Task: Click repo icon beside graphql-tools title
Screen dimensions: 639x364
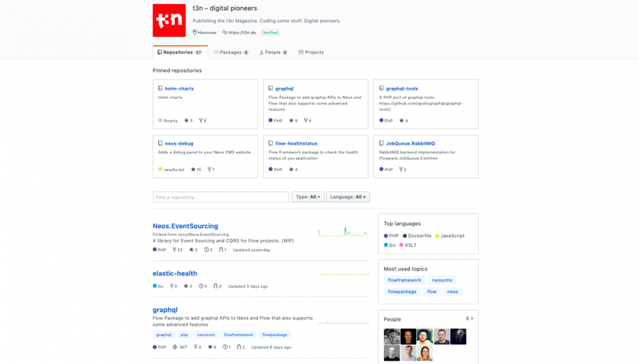Action: 381,89
